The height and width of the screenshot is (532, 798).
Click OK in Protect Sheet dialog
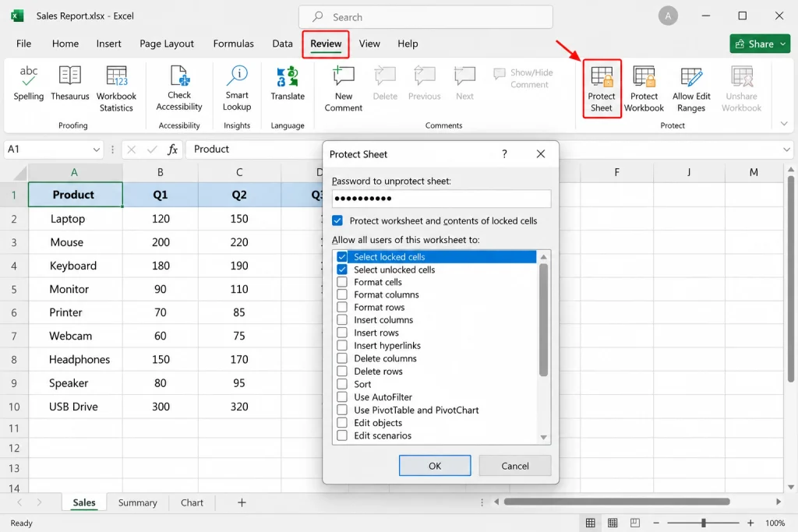[435, 466]
